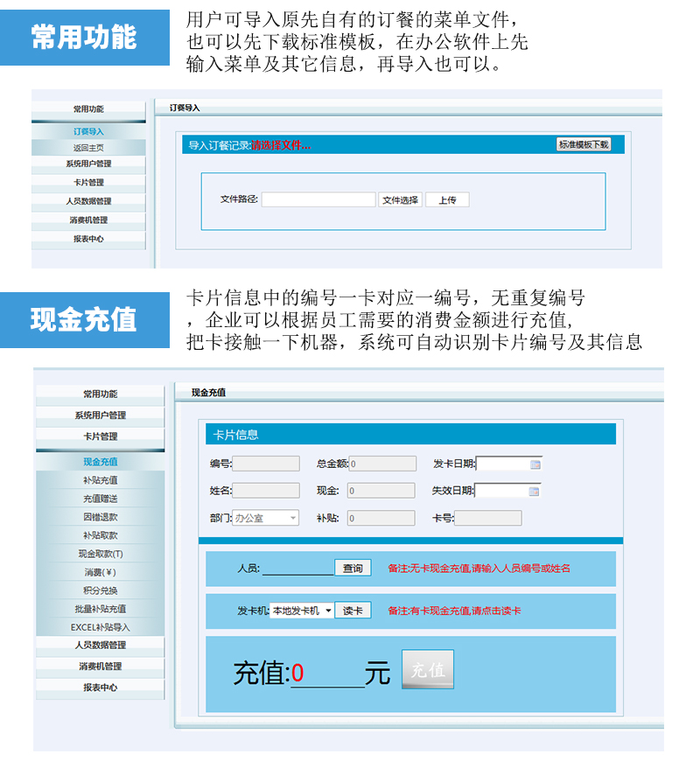The image size is (700, 761).
Task: Open EXCEL补贴导入 from the sidebar
Action: coord(101,627)
